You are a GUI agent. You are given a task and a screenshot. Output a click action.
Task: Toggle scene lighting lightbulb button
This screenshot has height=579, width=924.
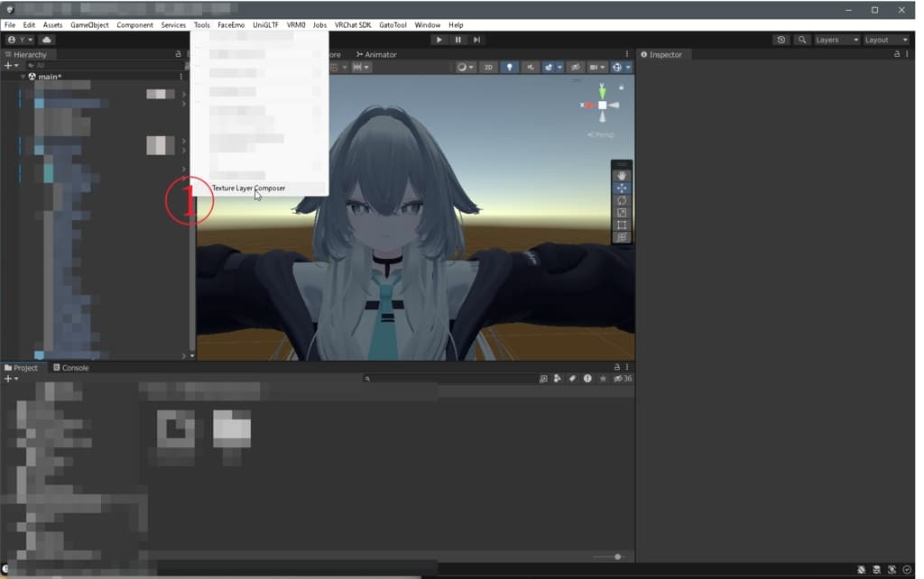click(x=509, y=68)
